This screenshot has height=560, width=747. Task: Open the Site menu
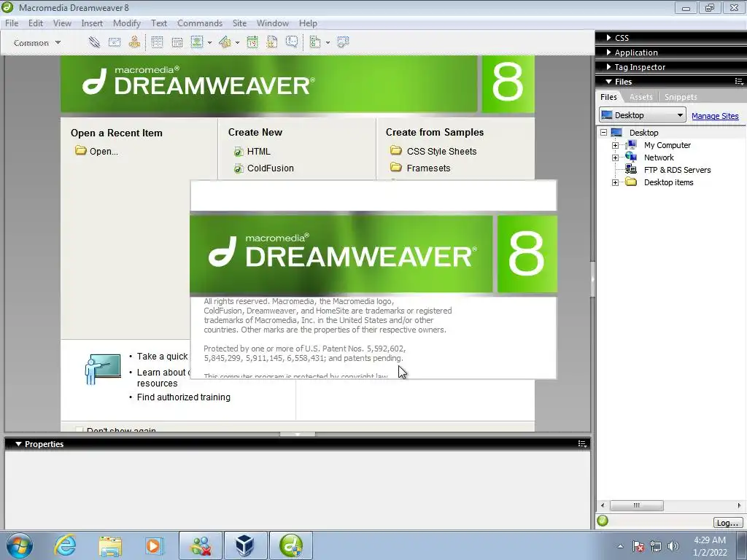(239, 23)
